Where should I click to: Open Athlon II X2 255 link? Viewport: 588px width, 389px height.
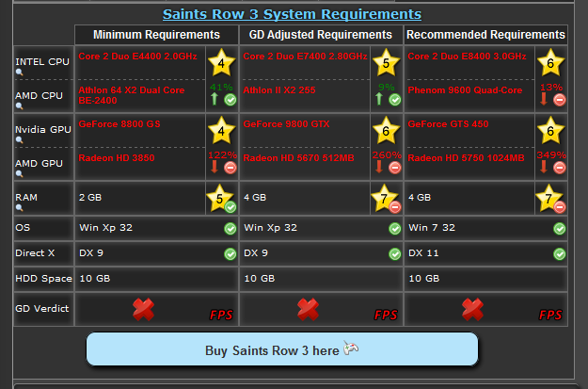(279, 90)
